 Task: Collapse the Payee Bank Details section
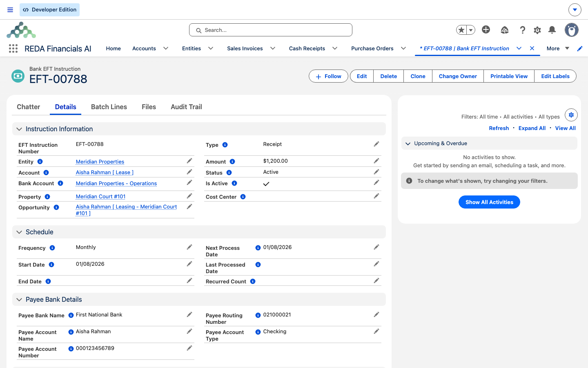(19, 300)
